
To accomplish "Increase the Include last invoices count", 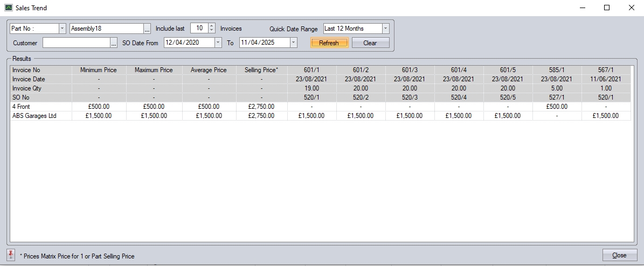I will tap(211, 26).
